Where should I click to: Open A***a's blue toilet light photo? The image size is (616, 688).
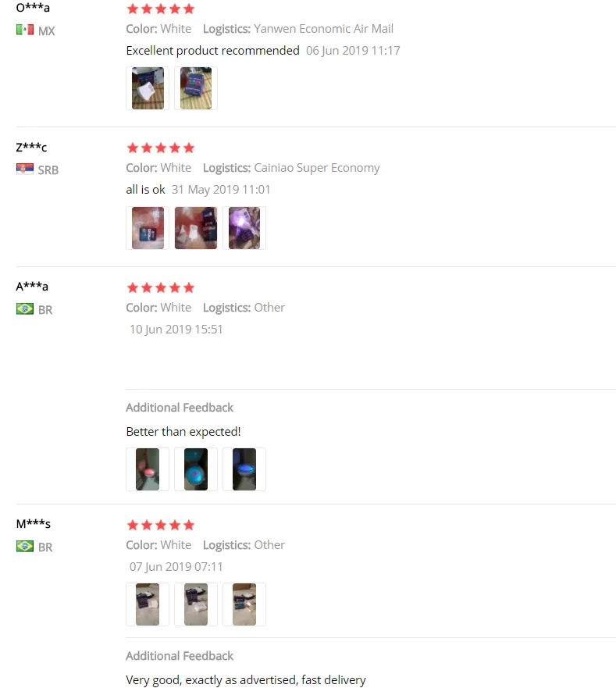click(x=244, y=469)
